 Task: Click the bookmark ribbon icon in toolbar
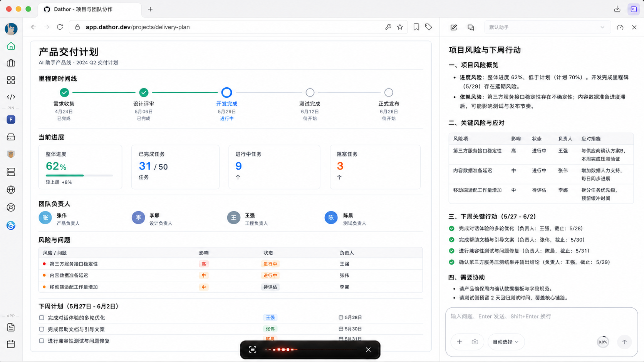[416, 27]
